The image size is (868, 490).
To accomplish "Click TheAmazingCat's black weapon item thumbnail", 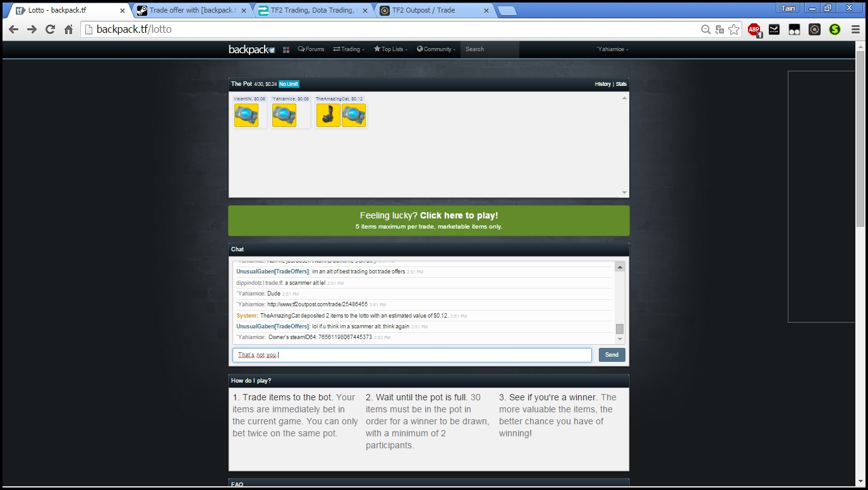I will tap(329, 116).
